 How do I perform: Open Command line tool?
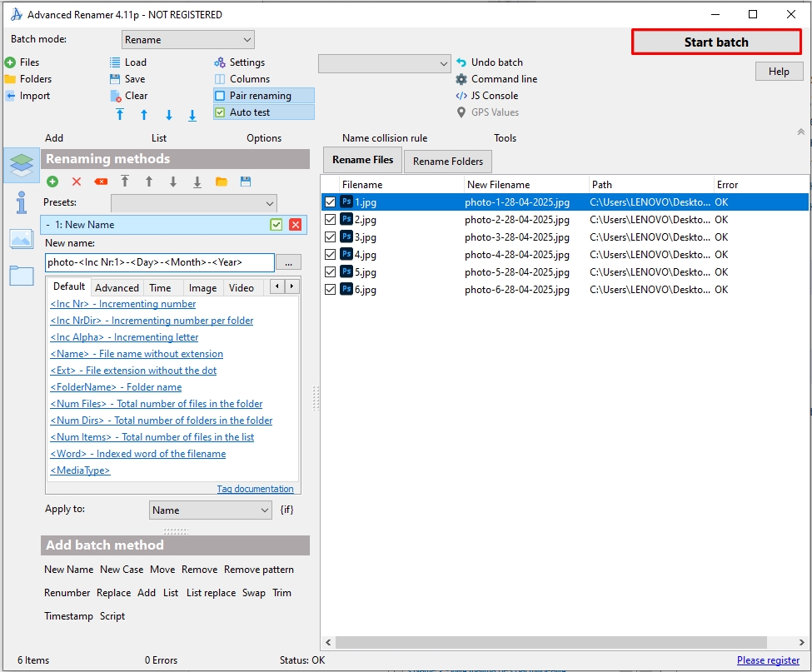point(496,79)
